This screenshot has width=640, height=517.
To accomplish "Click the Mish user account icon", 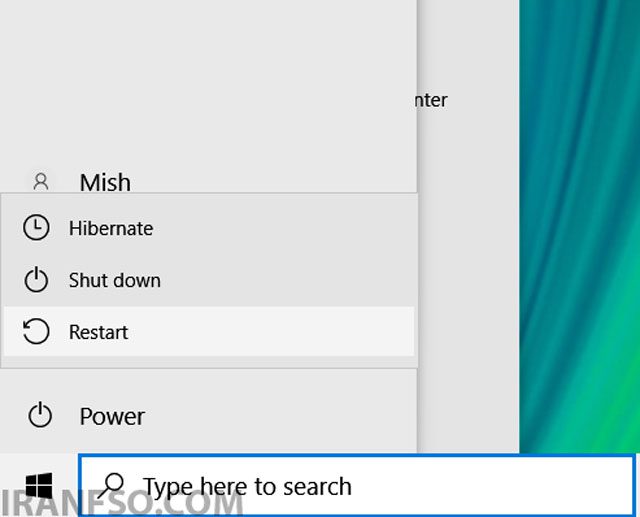I will (x=41, y=182).
